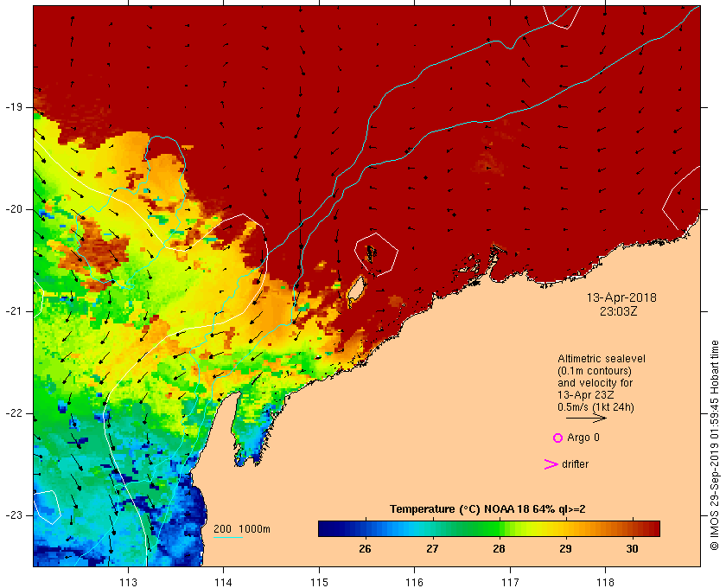The image size is (726, 588).
Task: Click the '13-Apr 23Z' legend text
Action: tap(586, 395)
